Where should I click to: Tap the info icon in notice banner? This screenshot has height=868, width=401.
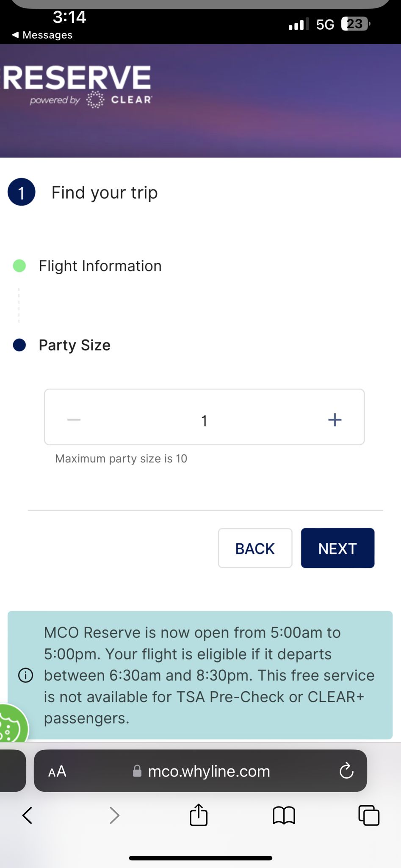[x=25, y=675]
